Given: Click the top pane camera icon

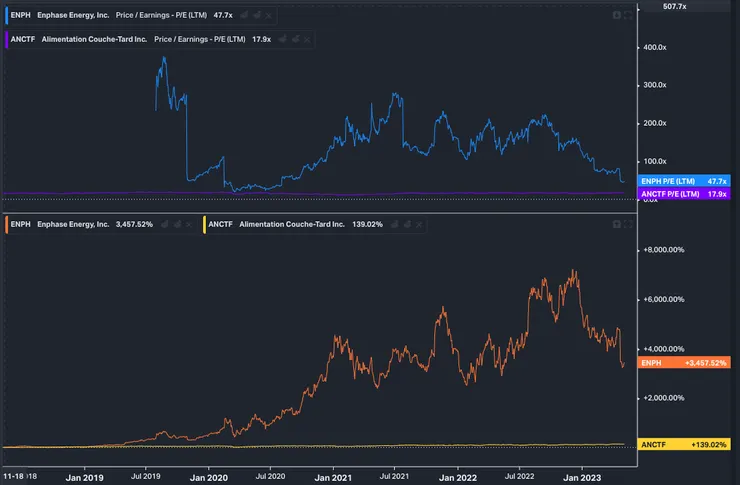Looking at the screenshot, I should [616, 17].
